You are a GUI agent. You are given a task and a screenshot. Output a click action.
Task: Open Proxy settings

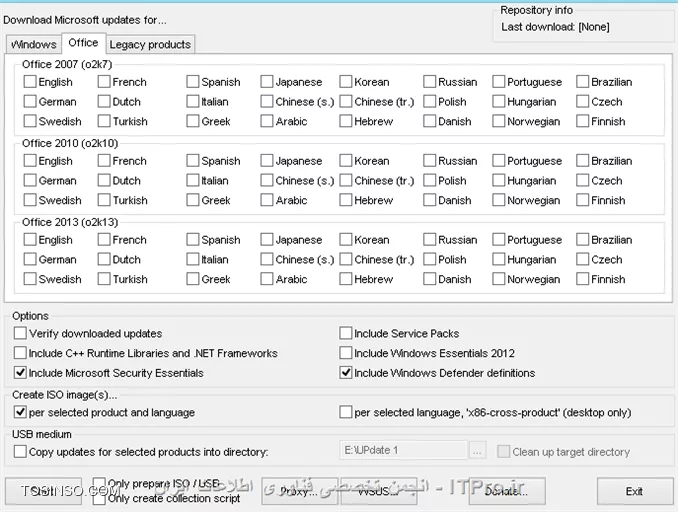pyautogui.click(x=299, y=491)
